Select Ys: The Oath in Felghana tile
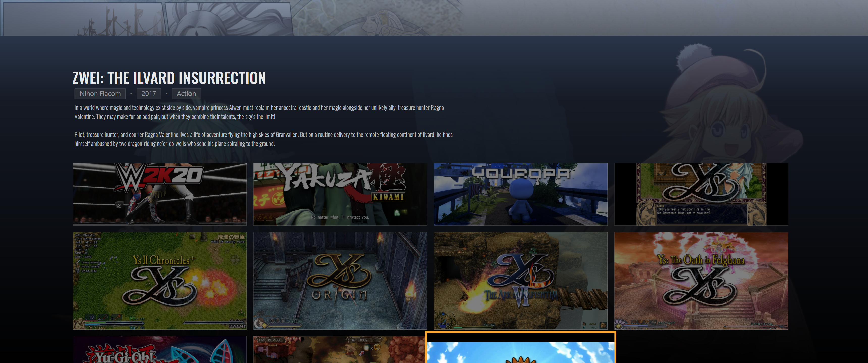 pyautogui.click(x=701, y=281)
